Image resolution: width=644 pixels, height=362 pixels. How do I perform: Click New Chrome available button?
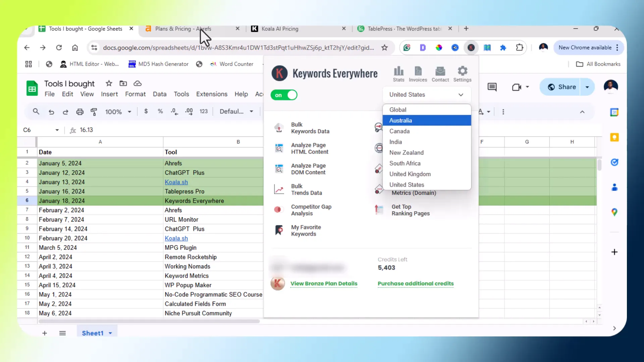click(x=588, y=48)
